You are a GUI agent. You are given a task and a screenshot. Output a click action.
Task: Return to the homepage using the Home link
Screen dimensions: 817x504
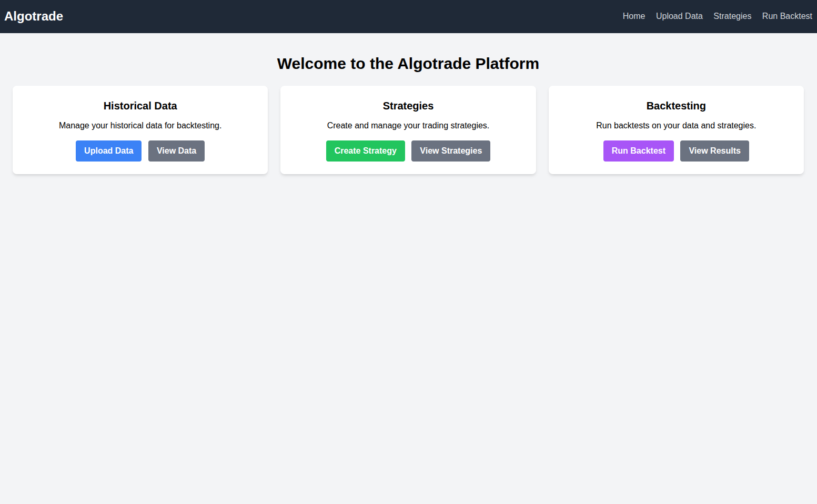(x=633, y=16)
